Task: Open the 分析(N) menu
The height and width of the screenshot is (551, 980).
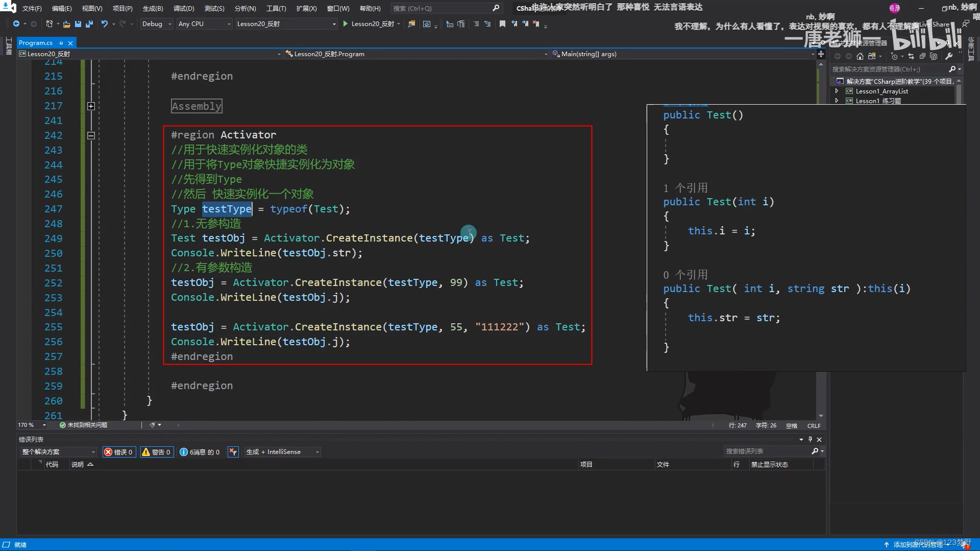Action: click(245, 9)
